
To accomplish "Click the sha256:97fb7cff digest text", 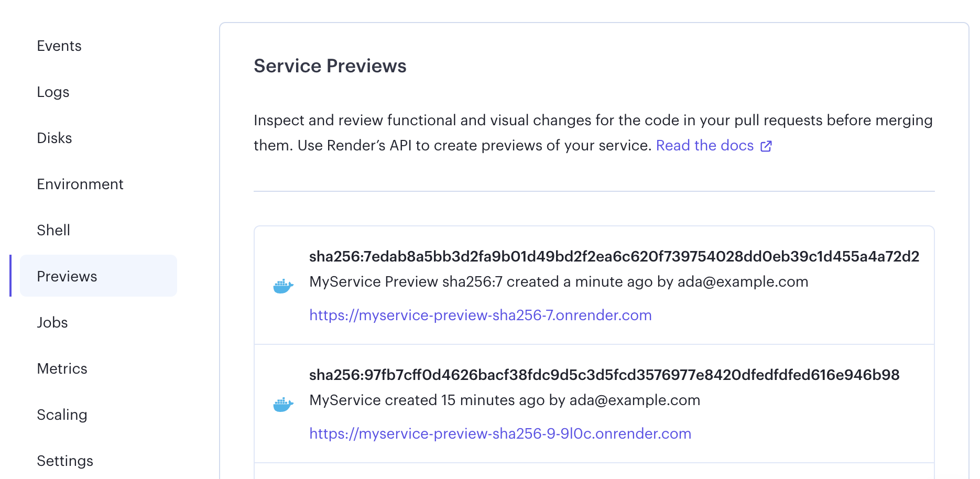I will coord(604,375).
